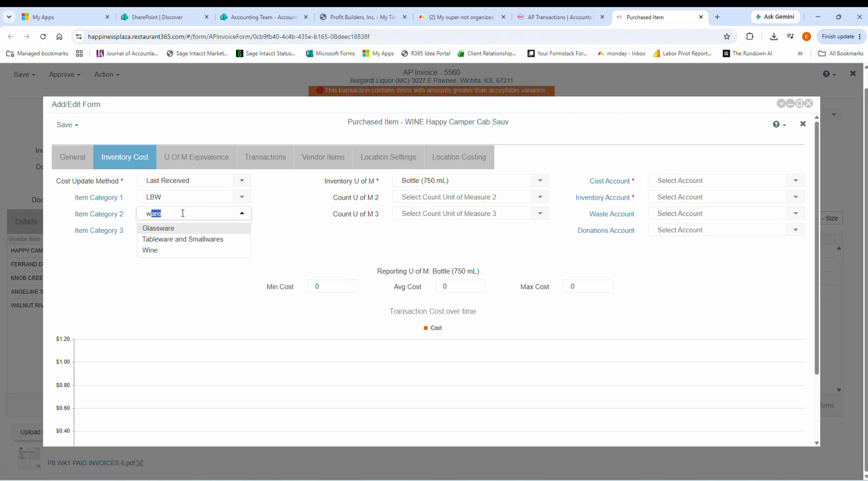Click the Cost Account link label
Viewport: 868px width, 481px height.
(610, 181)
